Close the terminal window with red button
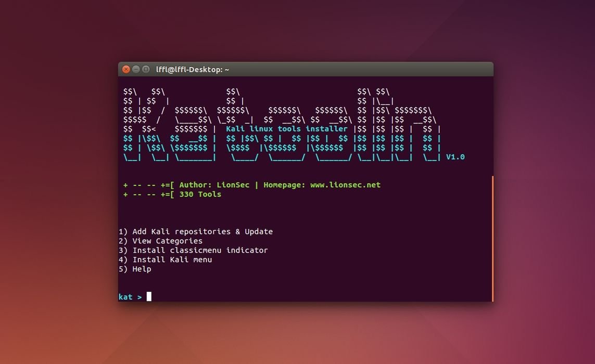This screenshot has height=364, width=595. pyautogui.click(x=126, y=69)
